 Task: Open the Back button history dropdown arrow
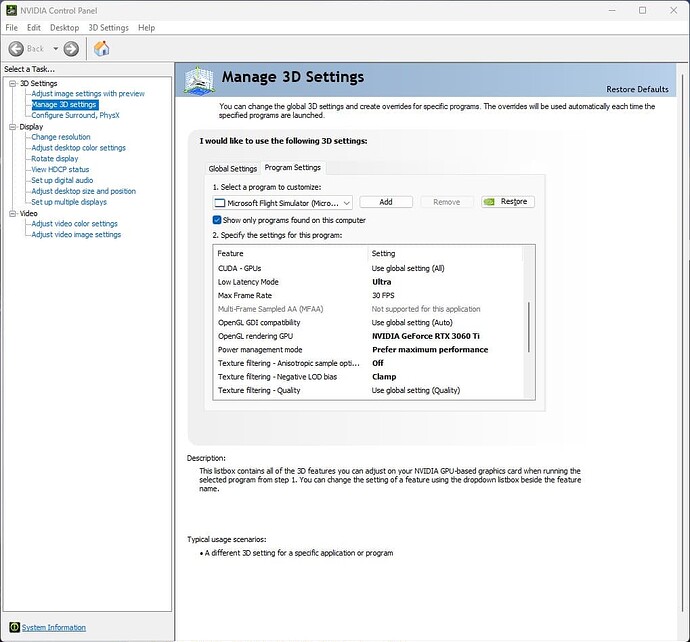54,48
